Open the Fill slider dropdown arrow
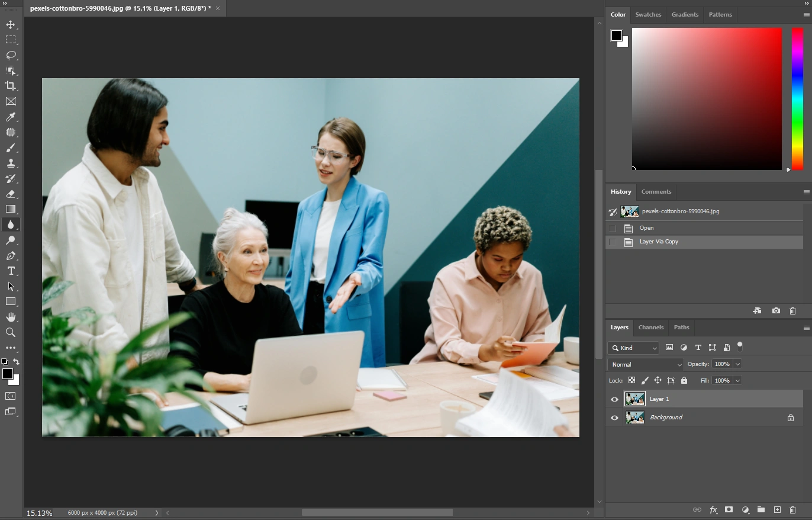This screenshot has width=812, height=520. (737, 380)
